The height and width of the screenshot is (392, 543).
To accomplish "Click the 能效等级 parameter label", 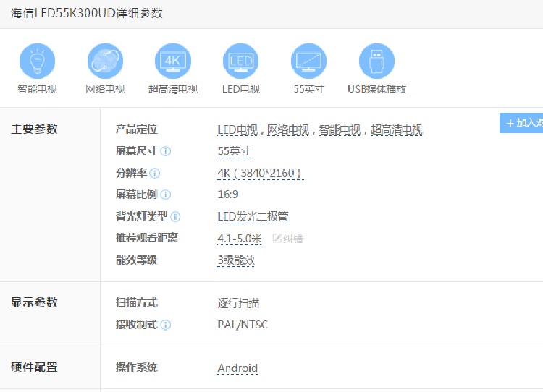I will (x=136, y=260).
